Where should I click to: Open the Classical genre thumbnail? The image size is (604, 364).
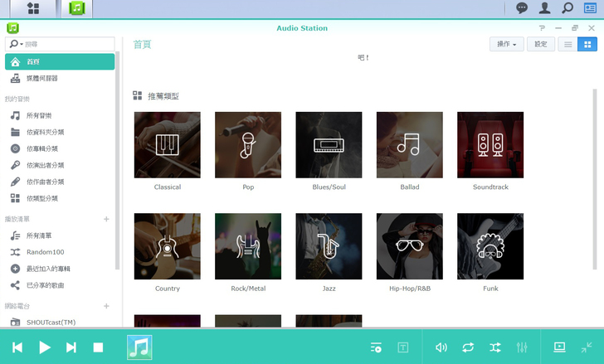click(168, 145)
